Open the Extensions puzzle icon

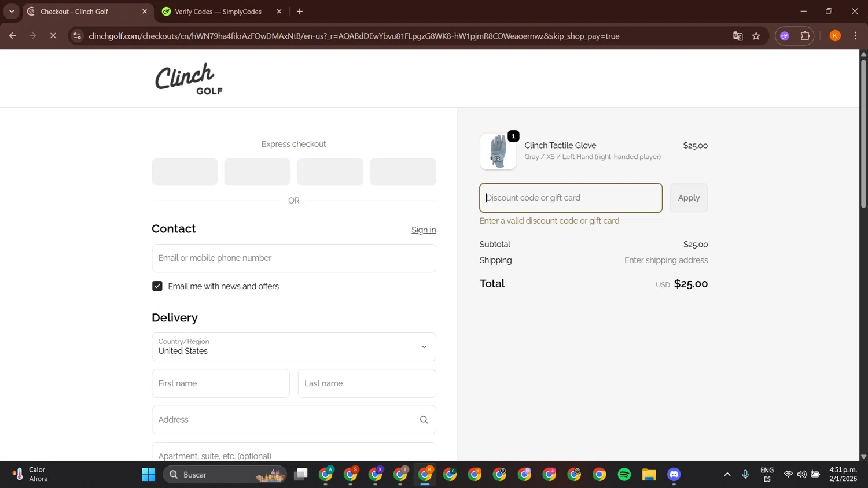[805, 36]
